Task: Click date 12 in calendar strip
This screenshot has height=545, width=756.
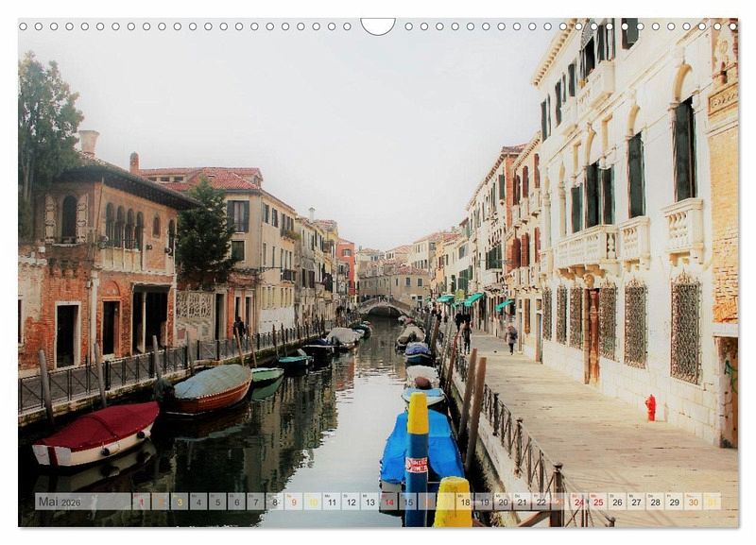Action: [x=351, y=502]
